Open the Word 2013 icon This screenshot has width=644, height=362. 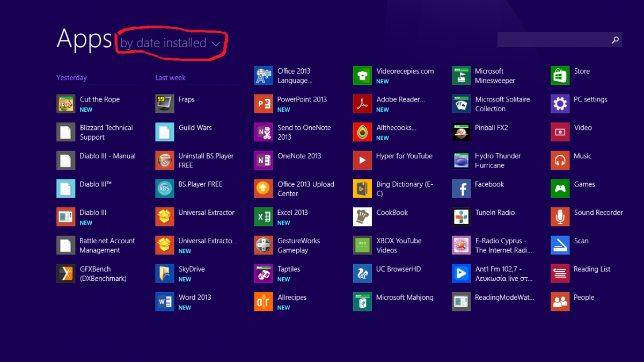(164, 302)
